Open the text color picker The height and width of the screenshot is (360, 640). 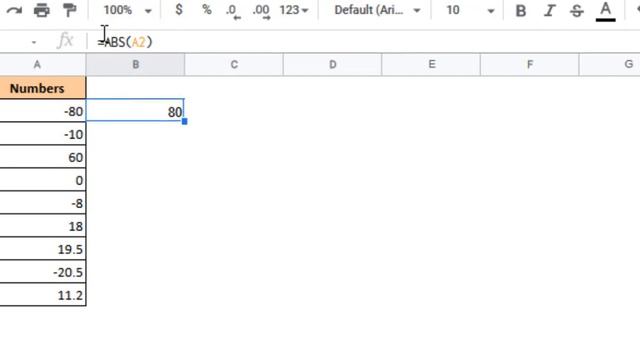[x=605, y=11]
